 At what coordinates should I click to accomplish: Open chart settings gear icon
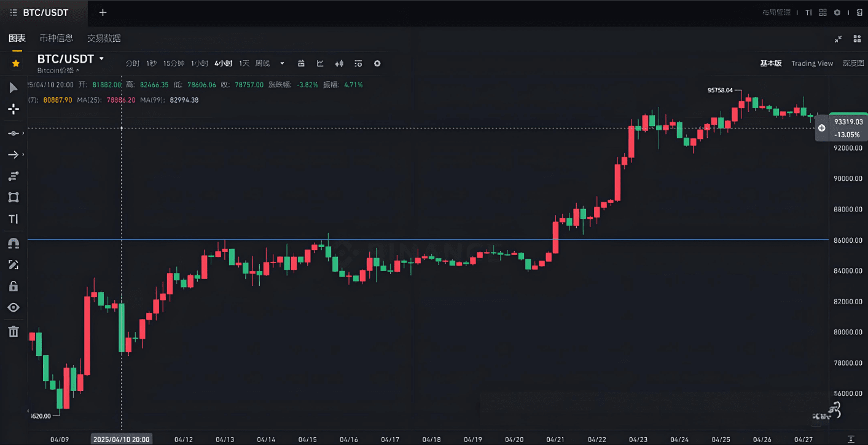[377, 63]
